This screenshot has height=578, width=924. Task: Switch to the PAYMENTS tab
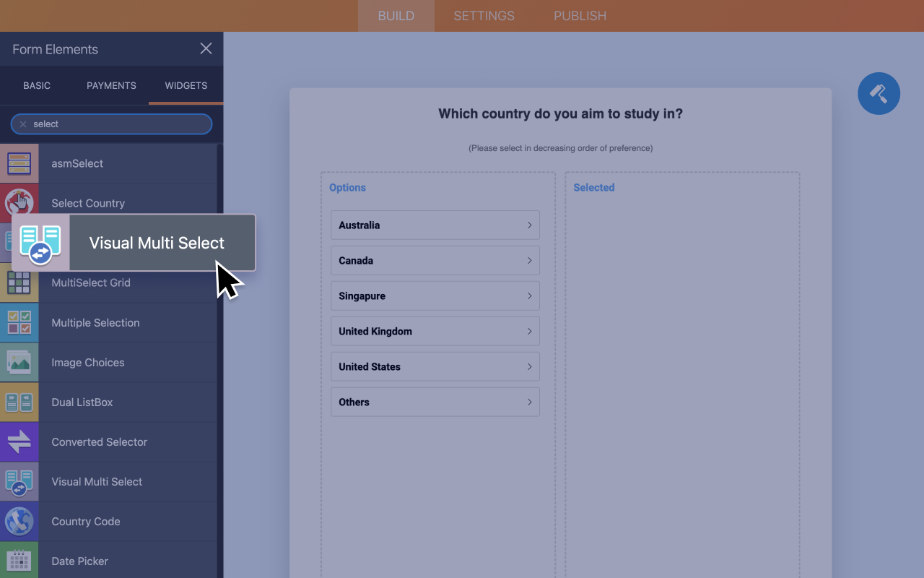pos(111,85)
